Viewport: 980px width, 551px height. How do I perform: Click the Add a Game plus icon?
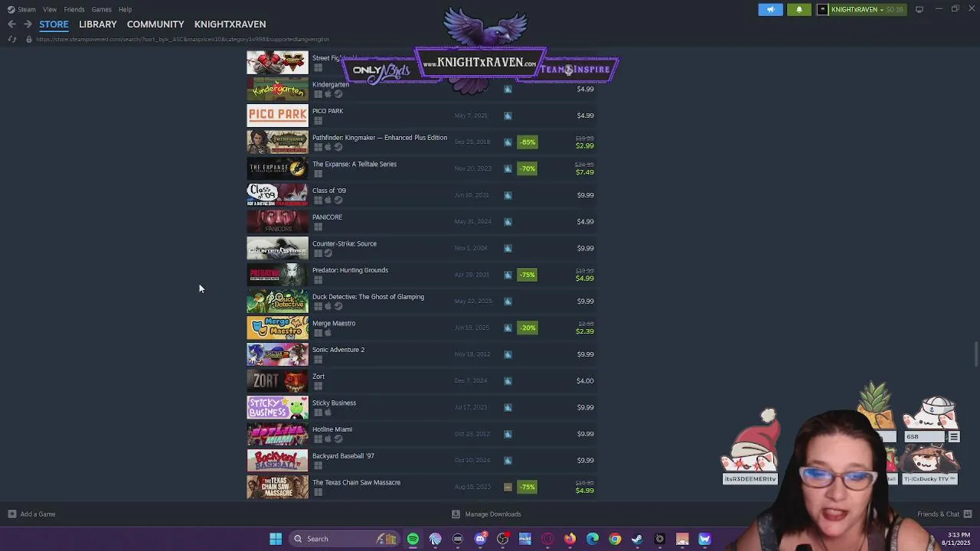[11, 514]
